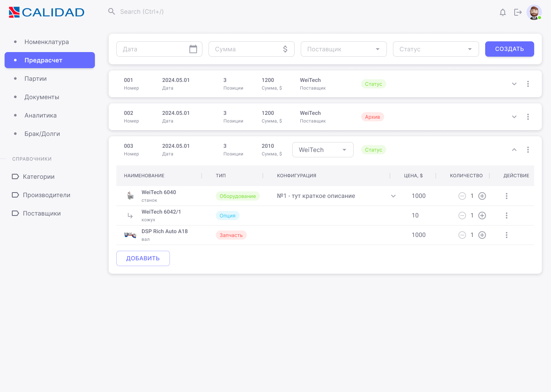Open three-dot menu for order 001
The height and width of the screenshot is (392, 551).
pyautogui.click(x=528, y=84)
